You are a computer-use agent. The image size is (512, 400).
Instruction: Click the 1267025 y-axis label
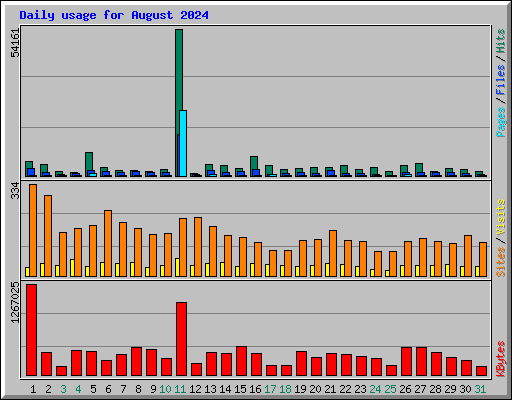click(15, 303)
